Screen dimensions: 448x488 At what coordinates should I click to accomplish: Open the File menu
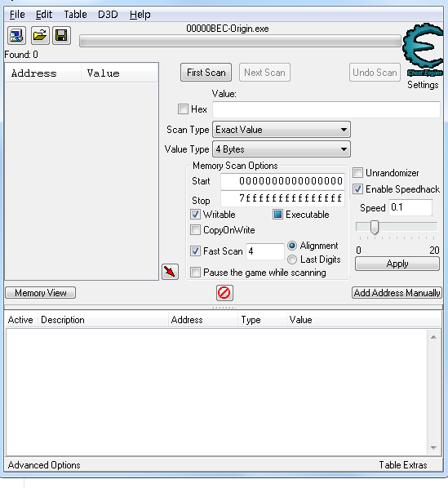click(17, 15)
